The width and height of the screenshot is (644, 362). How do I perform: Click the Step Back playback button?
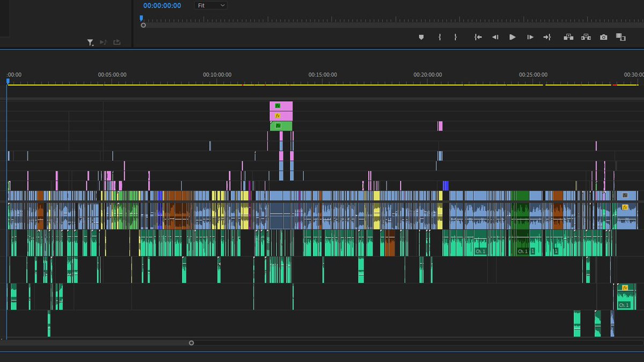point(495,37)
